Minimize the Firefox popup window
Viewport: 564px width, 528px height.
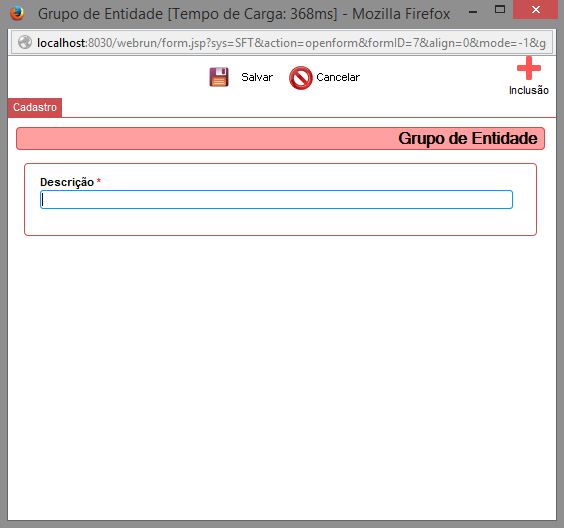[x=473, y=12]
